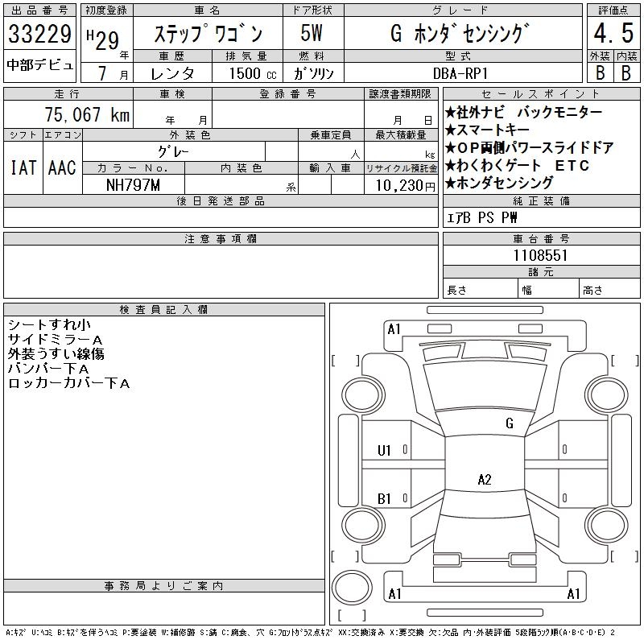Select the B1 damage marker

[385, 499]
